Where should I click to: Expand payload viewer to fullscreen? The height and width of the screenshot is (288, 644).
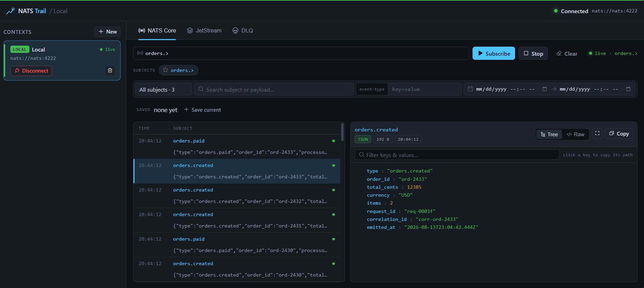pyautogui.click(x=597, y=133)
